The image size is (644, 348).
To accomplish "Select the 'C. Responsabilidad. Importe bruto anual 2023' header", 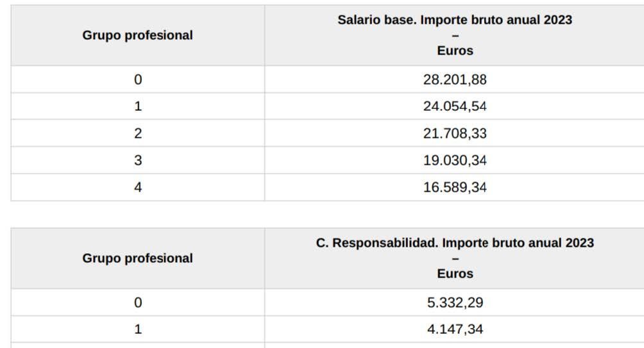I will click(455, 242).
